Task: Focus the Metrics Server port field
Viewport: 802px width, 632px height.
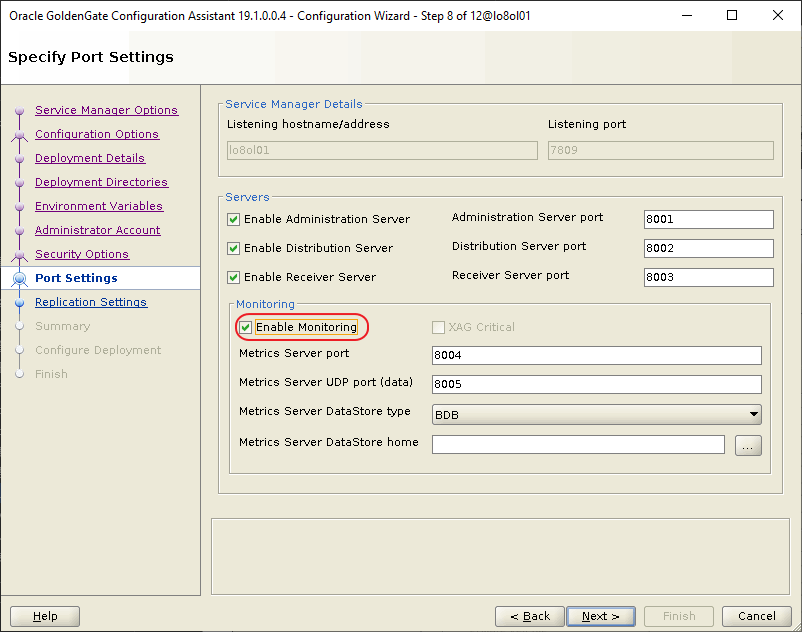Action: pos(596,356)
